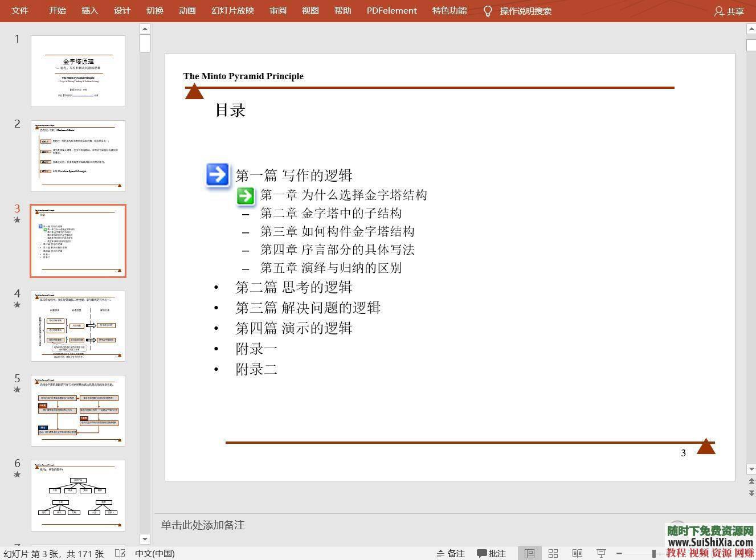
Task: Click the spell check icon in the status bar
Action: tap(120, 553)
